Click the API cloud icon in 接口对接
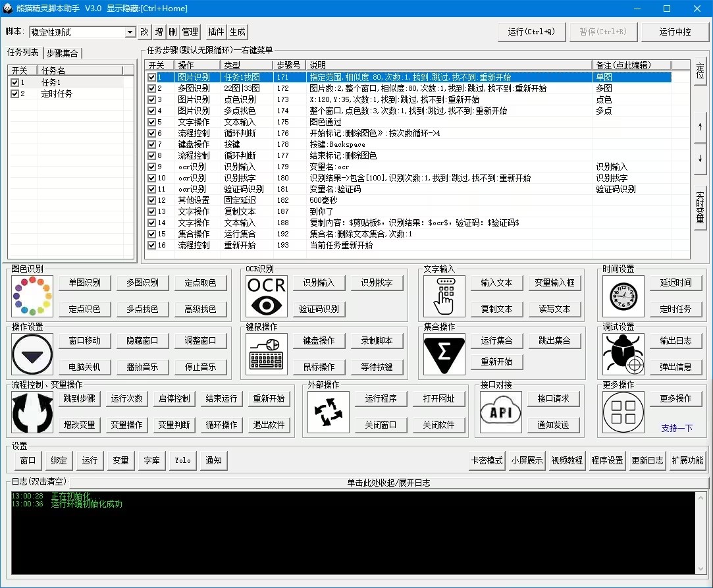713x588 pixels. click(x=496, y=412)
